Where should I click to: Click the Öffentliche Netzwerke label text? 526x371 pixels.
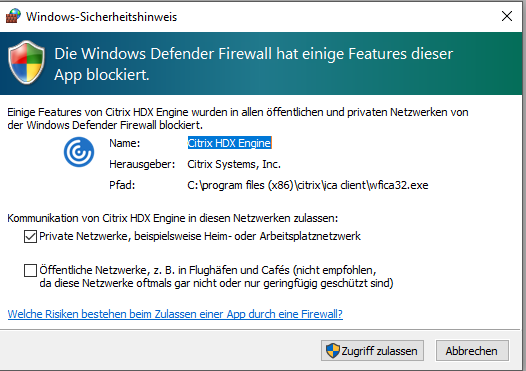point(216,276)
